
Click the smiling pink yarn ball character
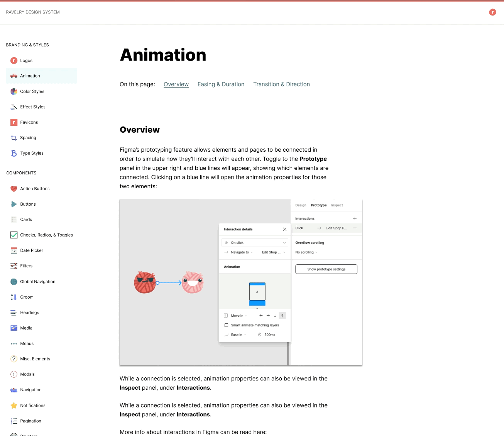(x=193, y=282)
